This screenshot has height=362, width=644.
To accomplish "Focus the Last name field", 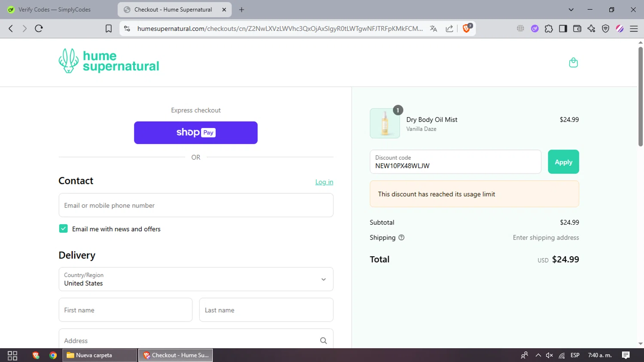I will [x=266, y=310].
